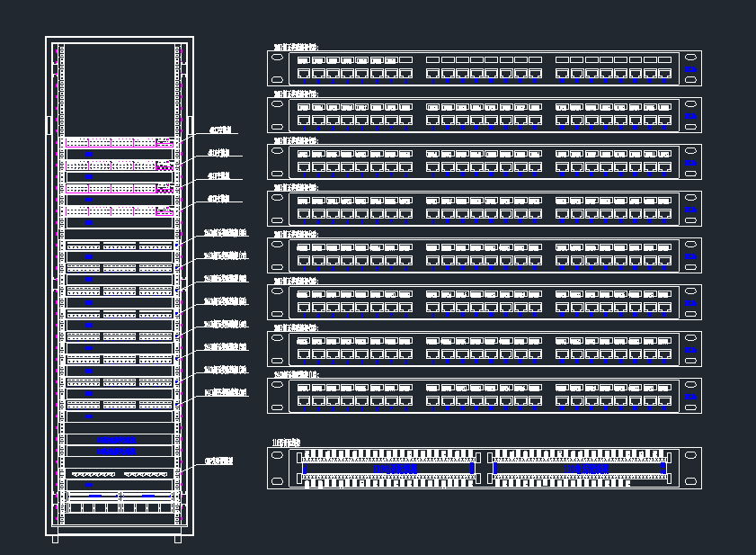
Task: Click the title text above the 110 wiring panel
Action: click(288, 443)
